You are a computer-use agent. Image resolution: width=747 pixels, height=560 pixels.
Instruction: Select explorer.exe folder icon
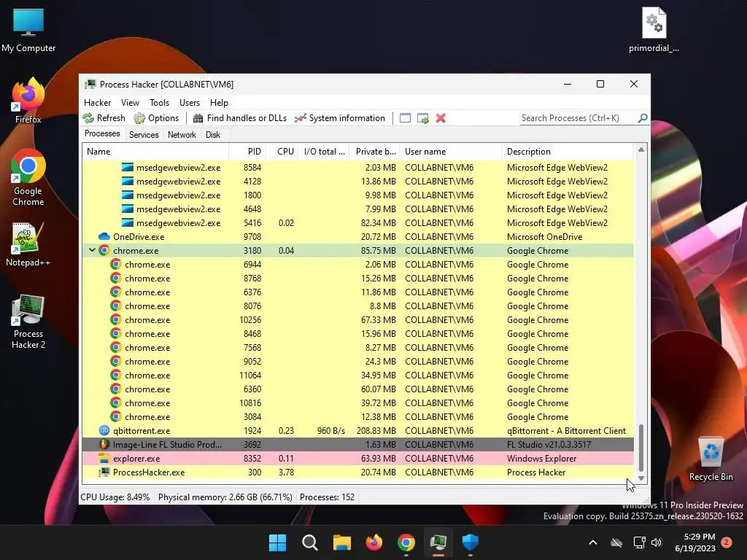pos(104,458)
